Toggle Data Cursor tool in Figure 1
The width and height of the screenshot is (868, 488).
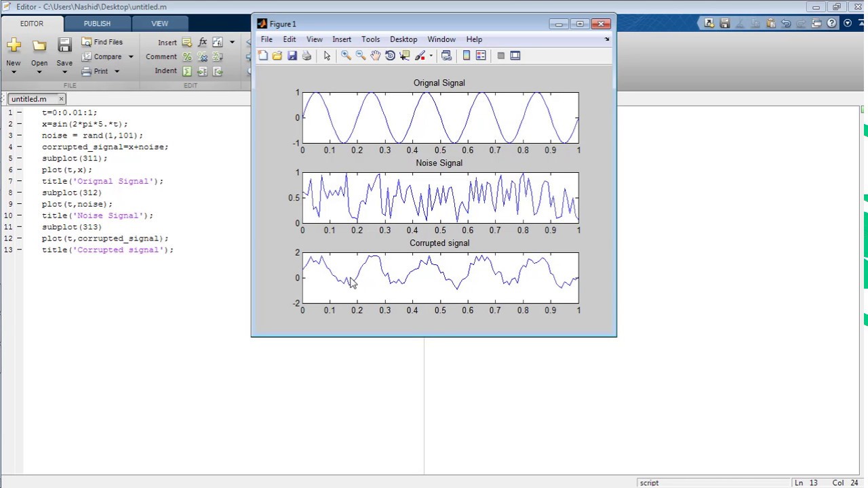(x=406, y=56)
